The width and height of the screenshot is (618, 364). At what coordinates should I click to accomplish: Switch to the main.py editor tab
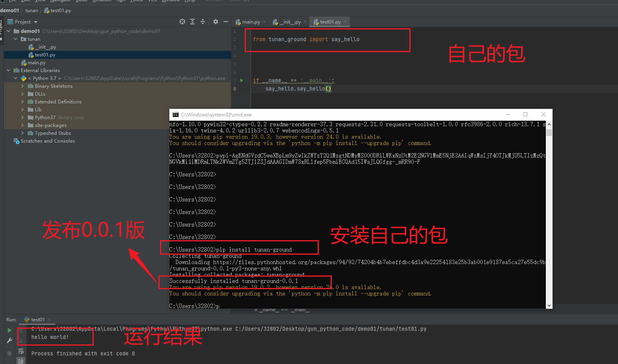tap(251, 22)
